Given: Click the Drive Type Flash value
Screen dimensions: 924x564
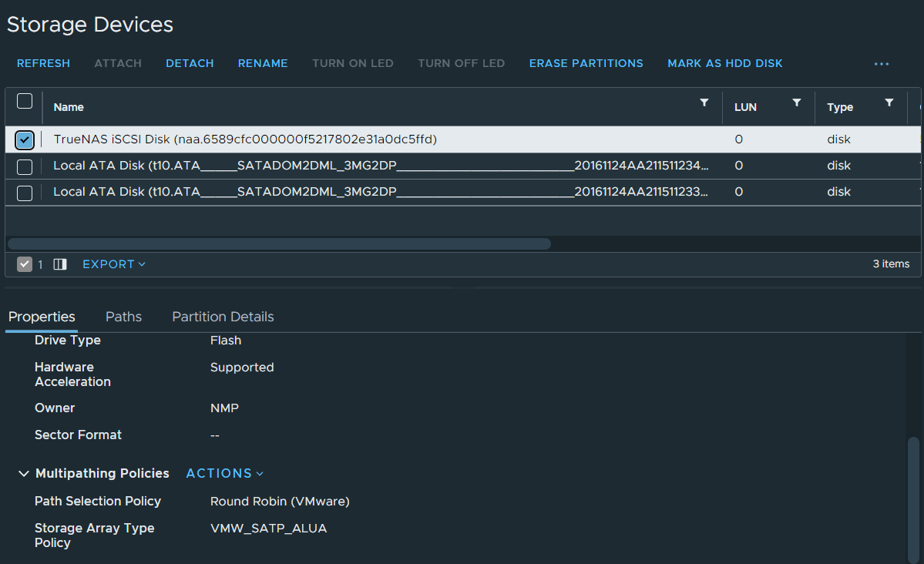Looking at the screenshot, I should tap(226, 340).
